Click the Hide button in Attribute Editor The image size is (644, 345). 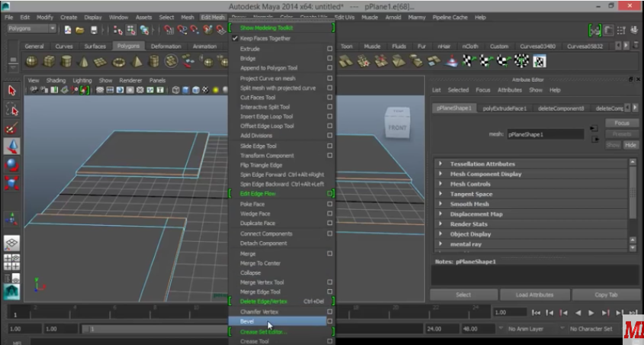630,145
